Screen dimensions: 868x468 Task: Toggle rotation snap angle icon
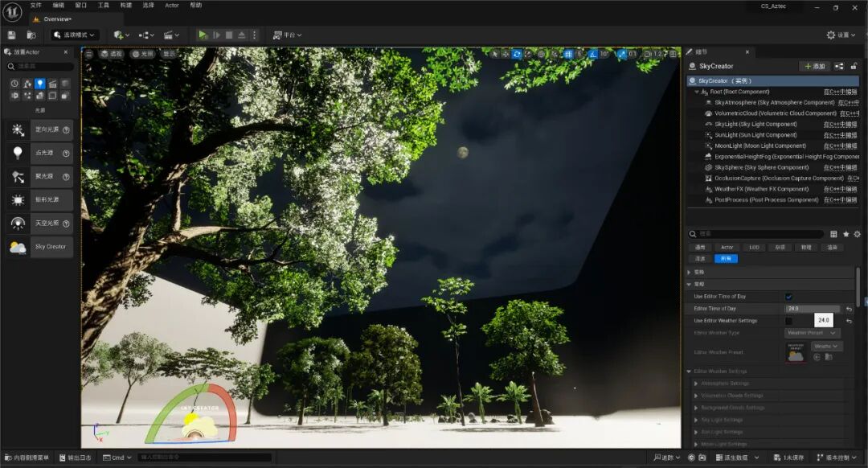(x=593, y=54)
